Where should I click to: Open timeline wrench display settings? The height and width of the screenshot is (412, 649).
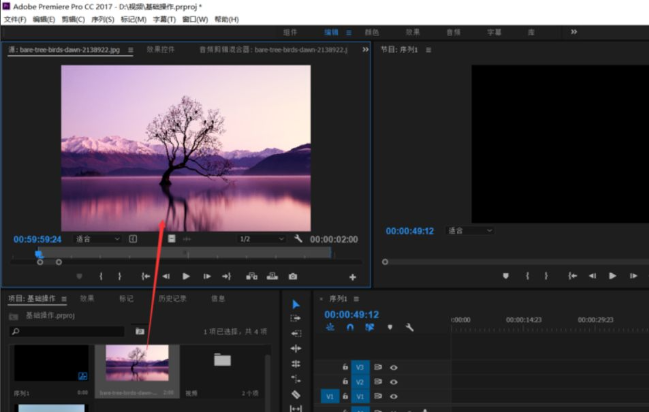[x=409, y=328]
